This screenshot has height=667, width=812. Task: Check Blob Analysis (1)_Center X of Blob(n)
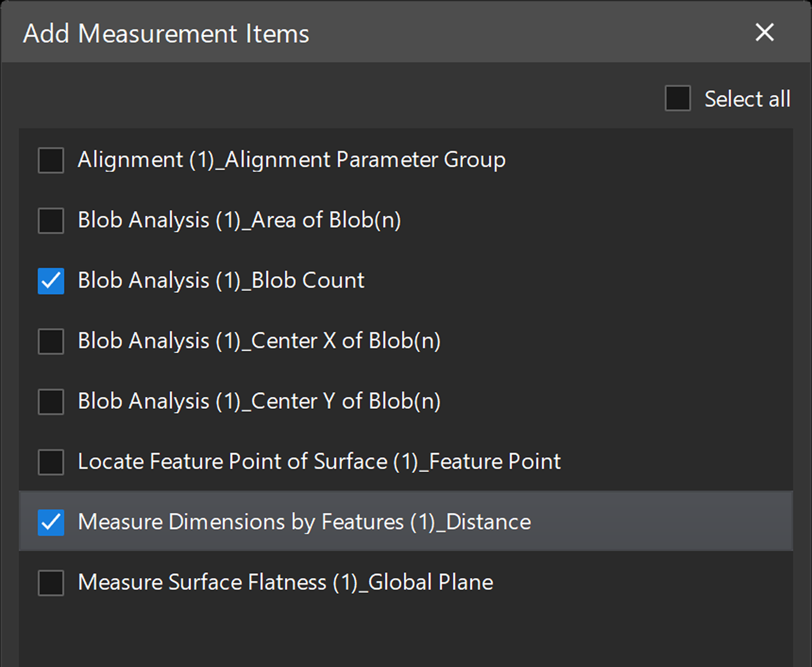51,342
